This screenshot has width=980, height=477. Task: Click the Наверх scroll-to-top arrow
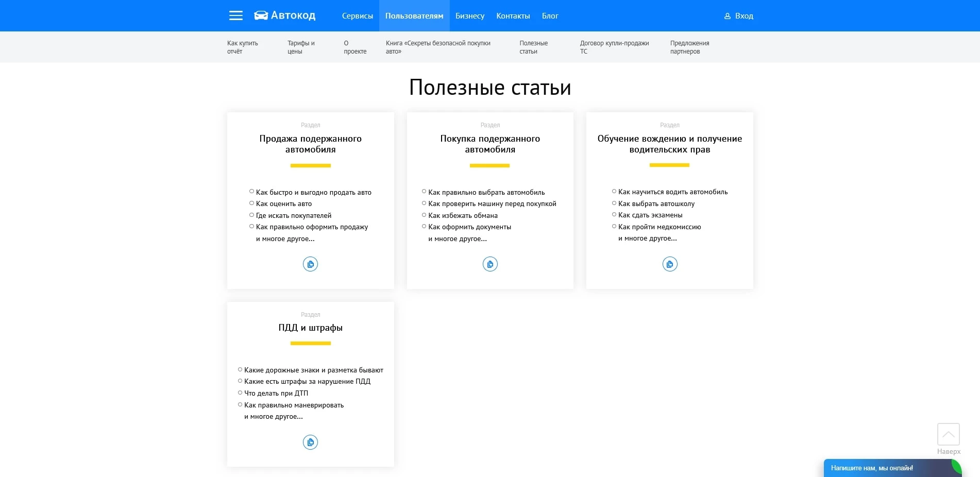click(x=948, y=434)
